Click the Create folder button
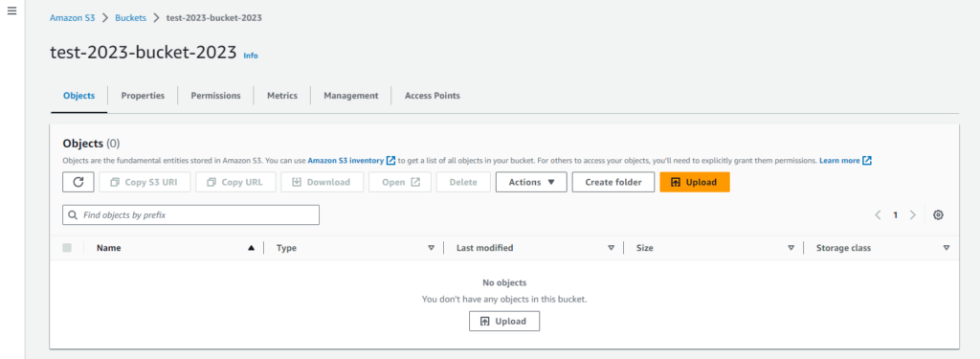 coord(613,182)
